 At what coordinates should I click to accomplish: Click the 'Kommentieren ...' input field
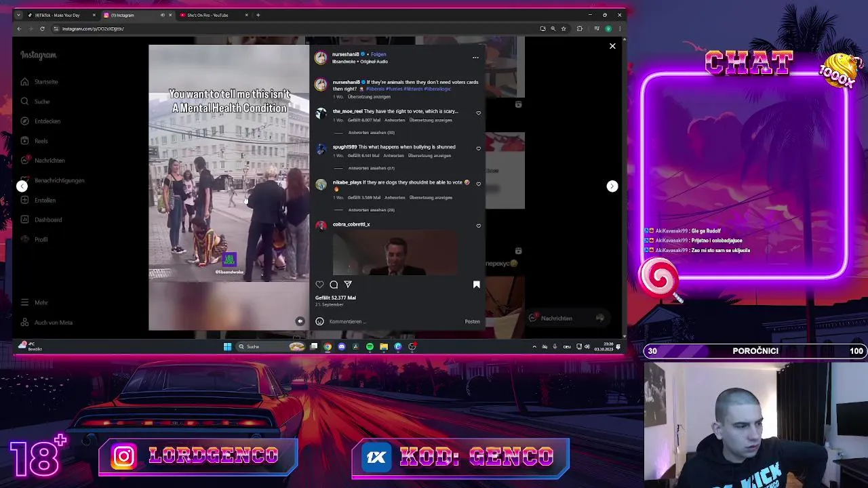(x=393, y=321)
